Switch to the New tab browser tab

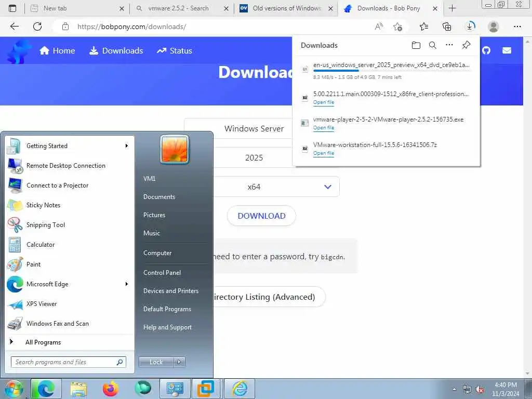click(76, 8)
